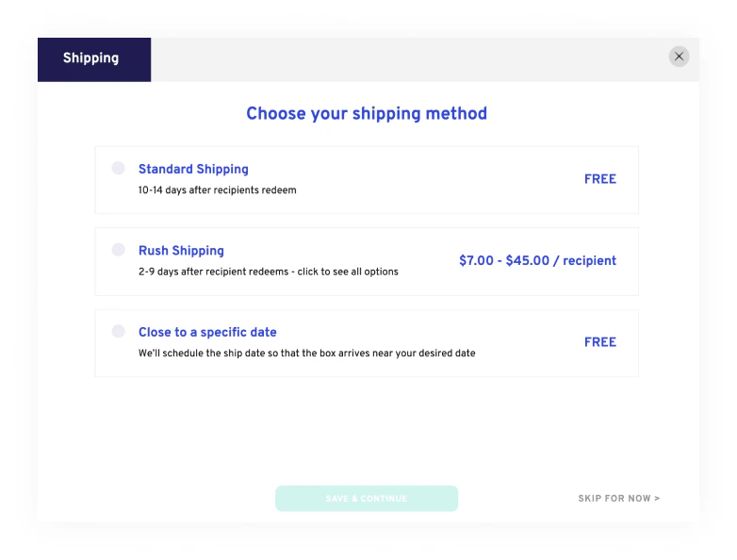The height and width of the screenshot is (560, 737).
Task: Click the 10-14 days after recipients redeem text
Action: tap(217, 189)
